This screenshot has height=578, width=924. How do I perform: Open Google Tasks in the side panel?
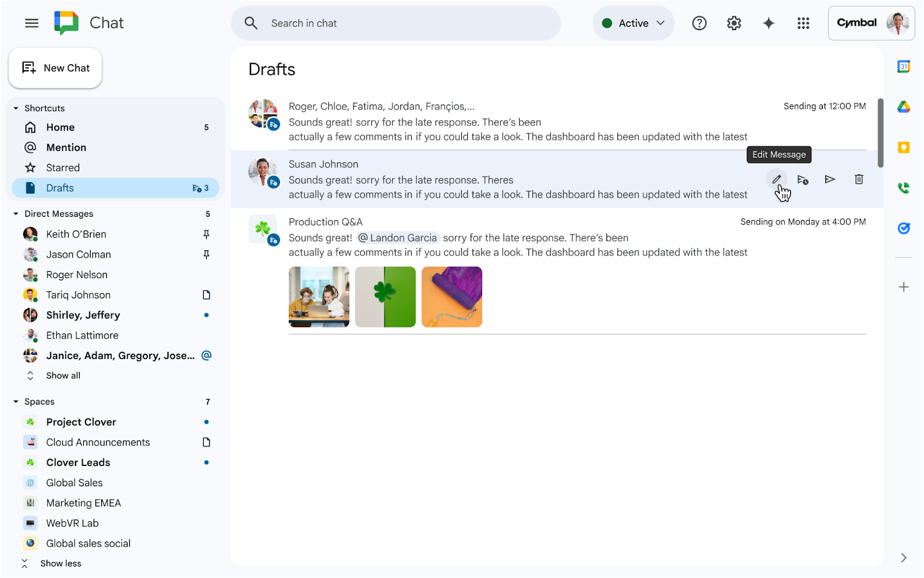904,228
